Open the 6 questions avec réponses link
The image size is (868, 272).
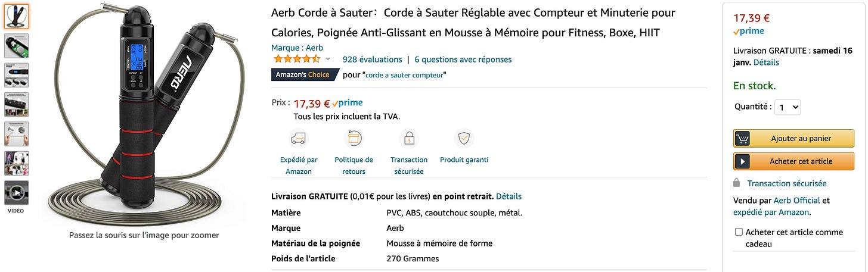[463, 60]
